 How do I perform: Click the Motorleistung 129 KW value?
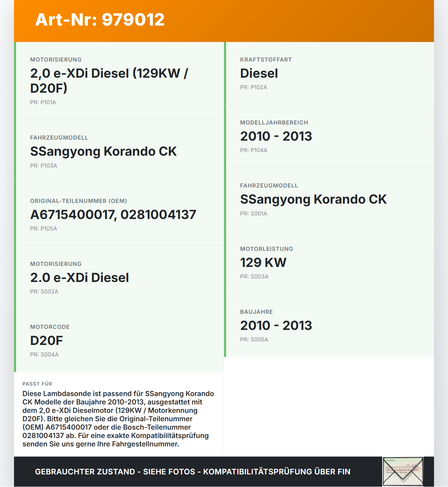pos(263,263)
